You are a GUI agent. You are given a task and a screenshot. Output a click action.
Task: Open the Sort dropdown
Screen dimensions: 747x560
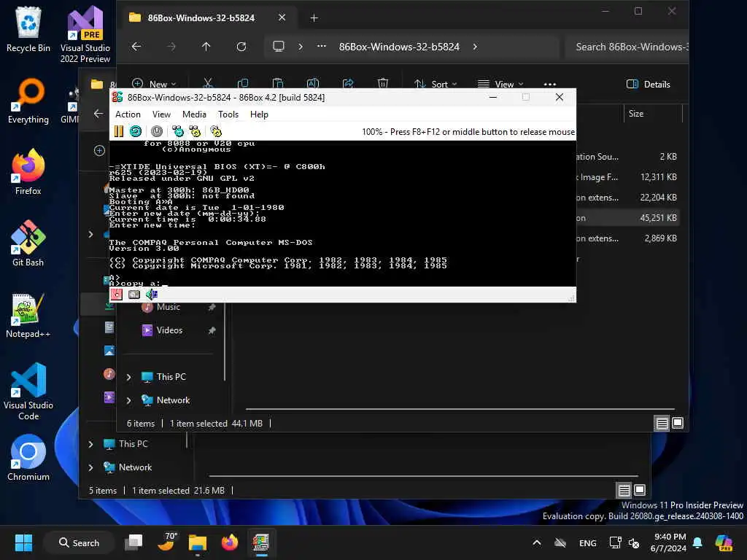[x=436, y=84]
